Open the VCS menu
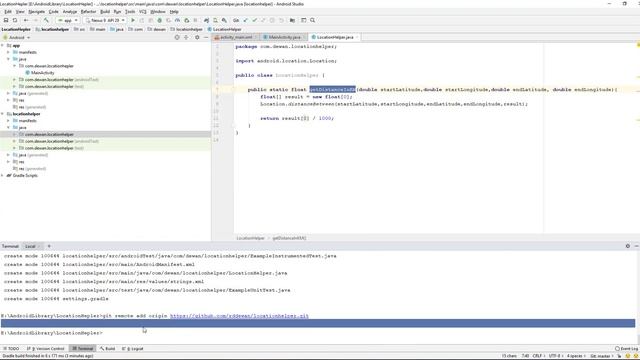640x360 pixels. (142, 12)
